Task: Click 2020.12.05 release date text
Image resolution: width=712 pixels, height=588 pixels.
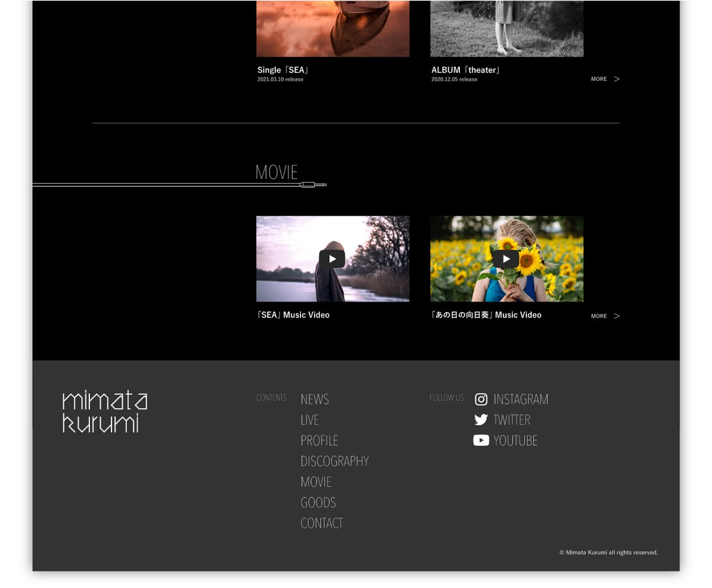Action: 454,79
